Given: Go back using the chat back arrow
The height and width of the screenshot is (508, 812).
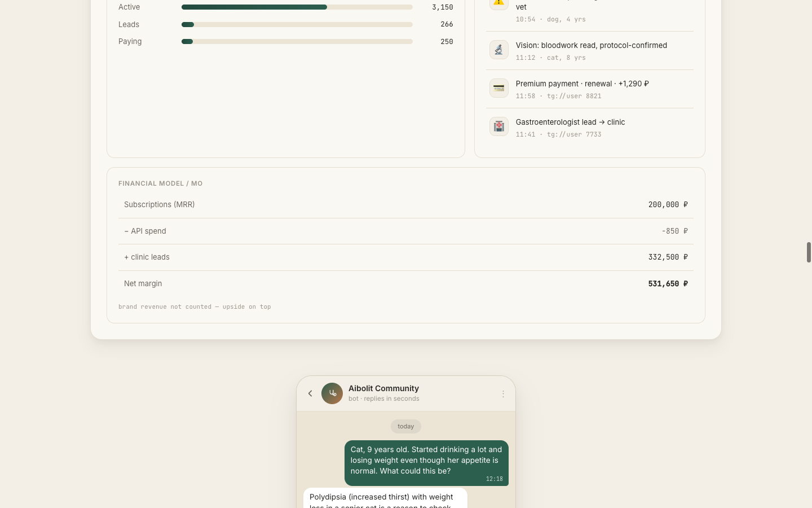Looking at the screenshot, I should pos(310,393).
